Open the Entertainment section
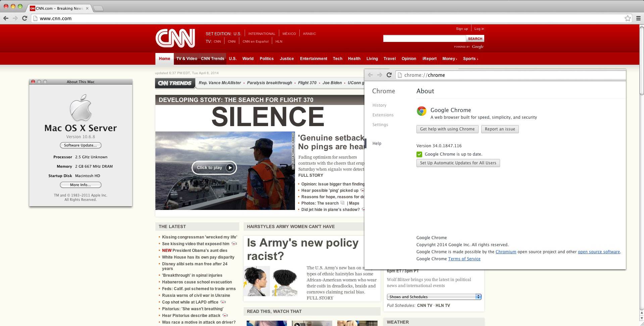The image size is (644, 326). [313, 59]
